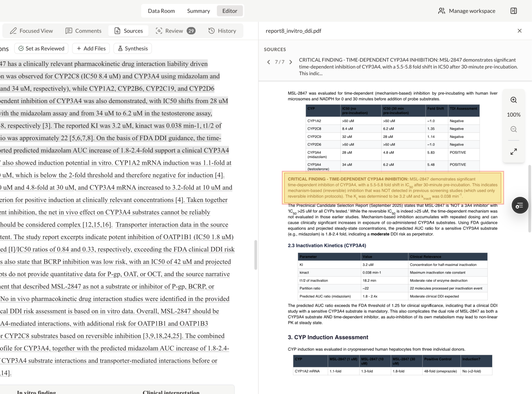Open the Review tab with 29 items
This screenshot has width=532, height=394.
point(175,31)
